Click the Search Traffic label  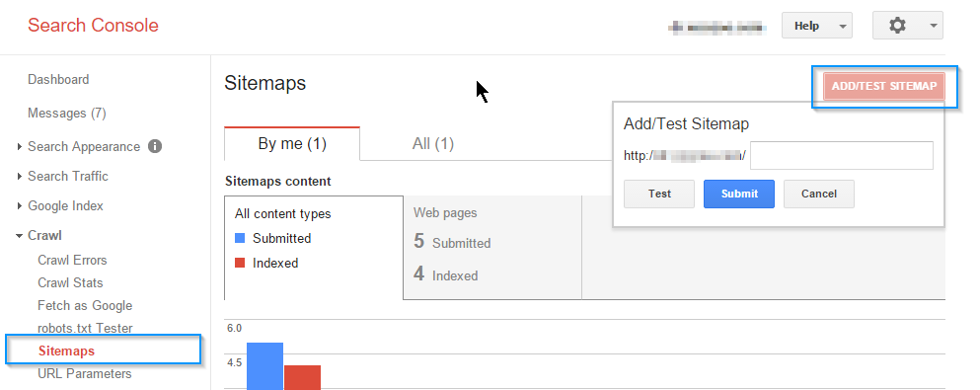click(x=67, y=177)
